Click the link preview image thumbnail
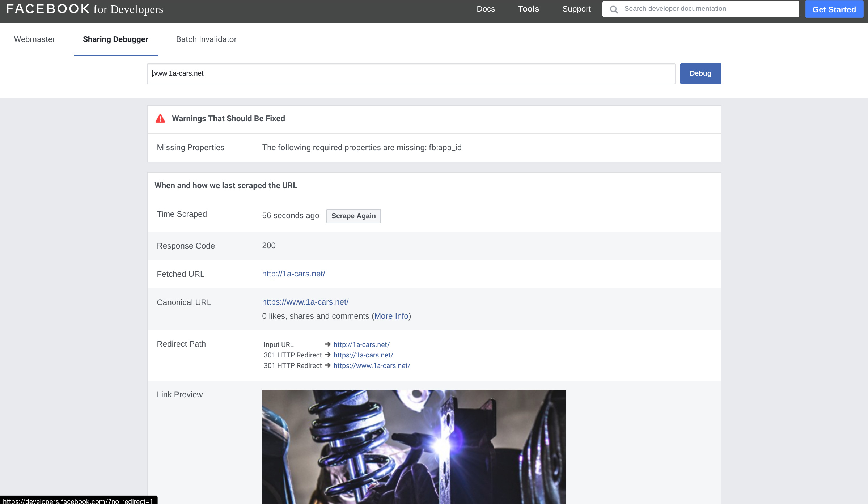 413,446
